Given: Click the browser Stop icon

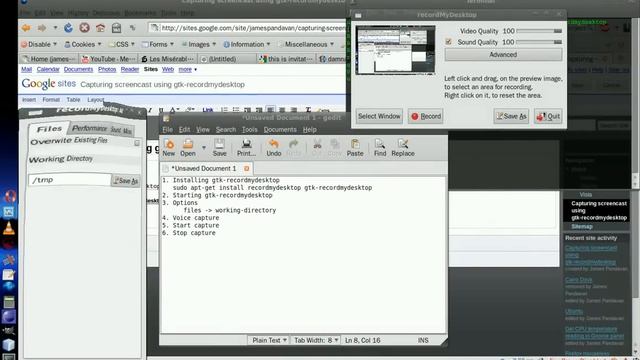Looking at the screenshot, I should coord(84,28).
